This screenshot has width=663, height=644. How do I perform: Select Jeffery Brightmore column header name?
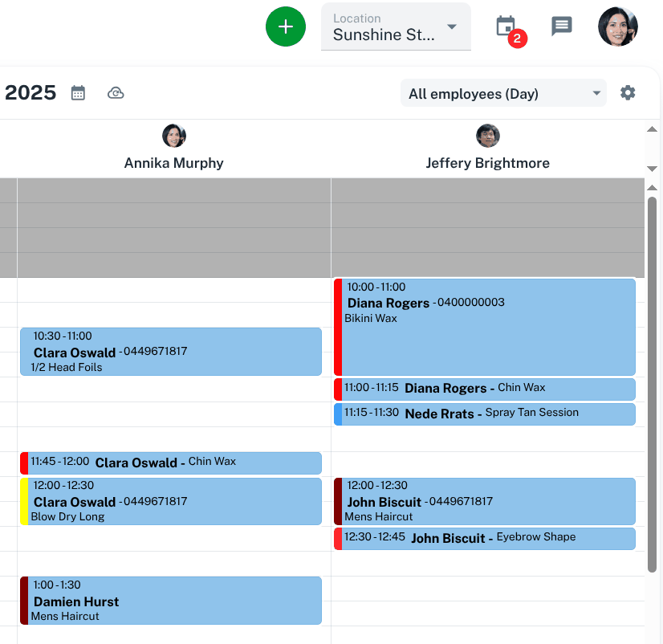pyautogui.click(x=487, y=163)
